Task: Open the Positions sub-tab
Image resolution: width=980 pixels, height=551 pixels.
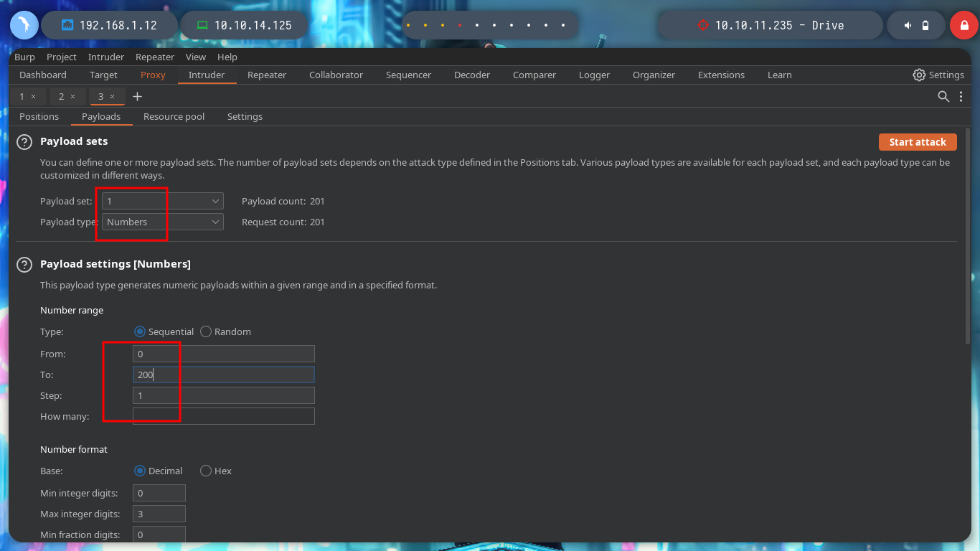Action: pyautogui.click(x=39, y=116)
